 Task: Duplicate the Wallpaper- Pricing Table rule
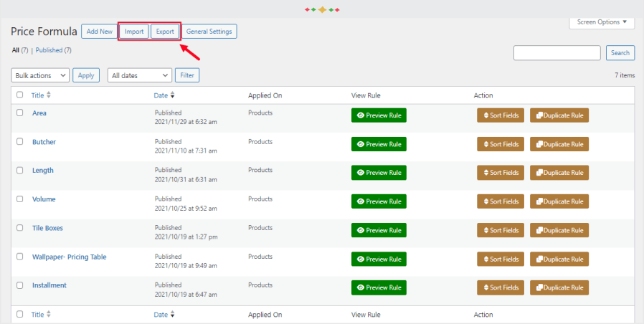click(559, 259)
